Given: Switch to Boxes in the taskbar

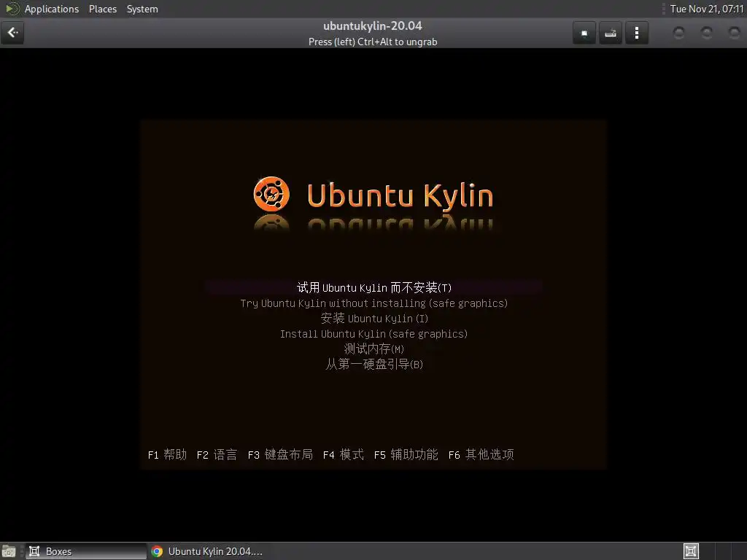Looking at the screenshot, I should (86, 551).
